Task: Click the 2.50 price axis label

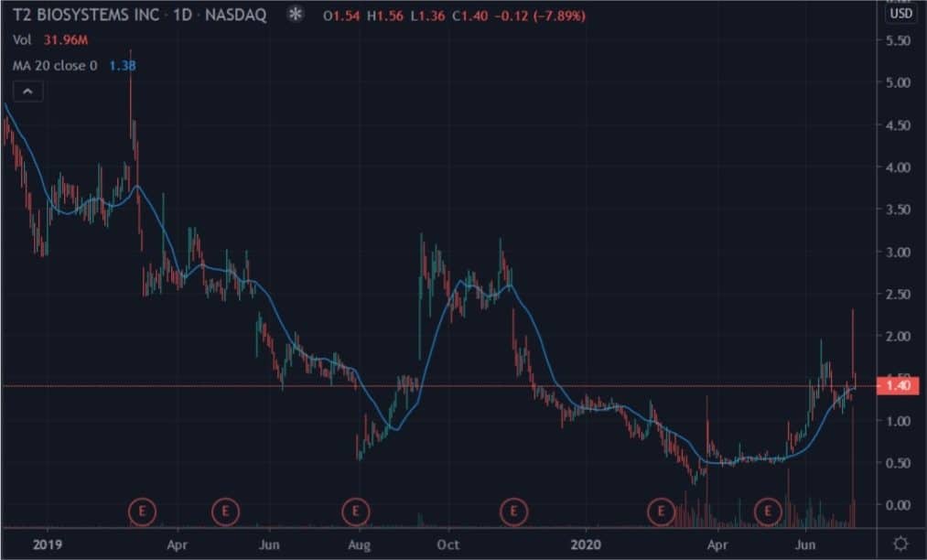Action: coord(898,294)
